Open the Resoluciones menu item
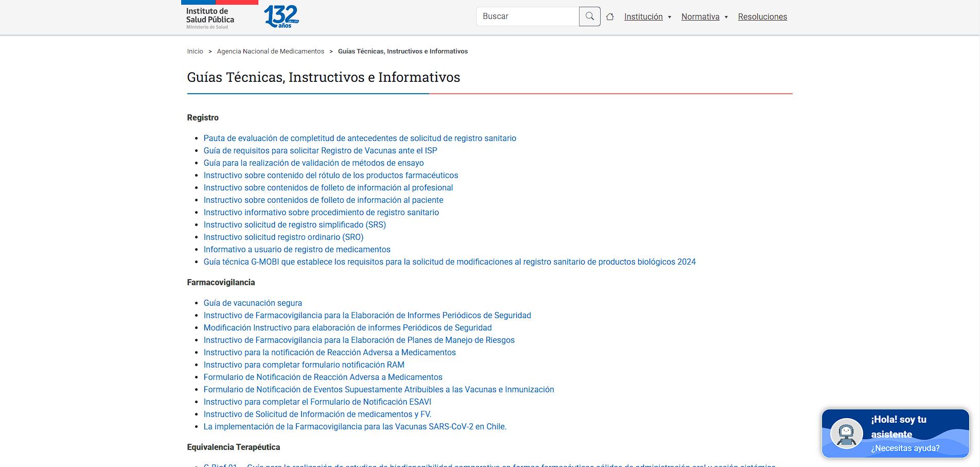Screen dimensions: 980x467 pyautogui.click(x=762, y=16)
